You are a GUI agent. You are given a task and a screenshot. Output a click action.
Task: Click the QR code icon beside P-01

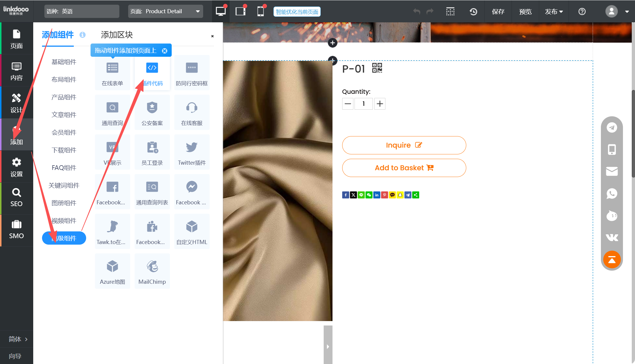[x=377, y=68]
